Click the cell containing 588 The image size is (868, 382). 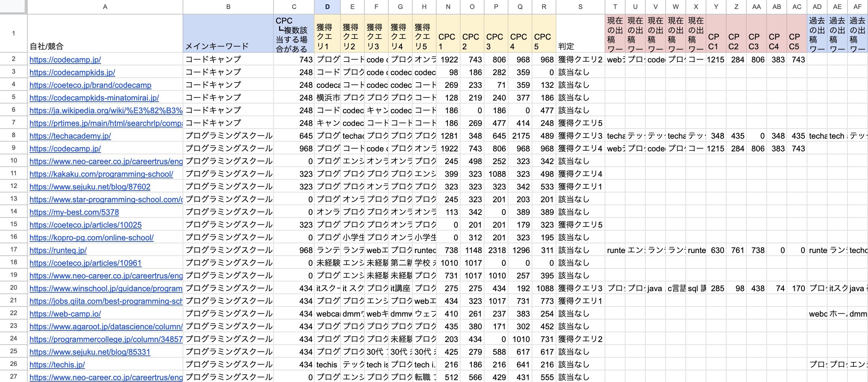point(496,352)
